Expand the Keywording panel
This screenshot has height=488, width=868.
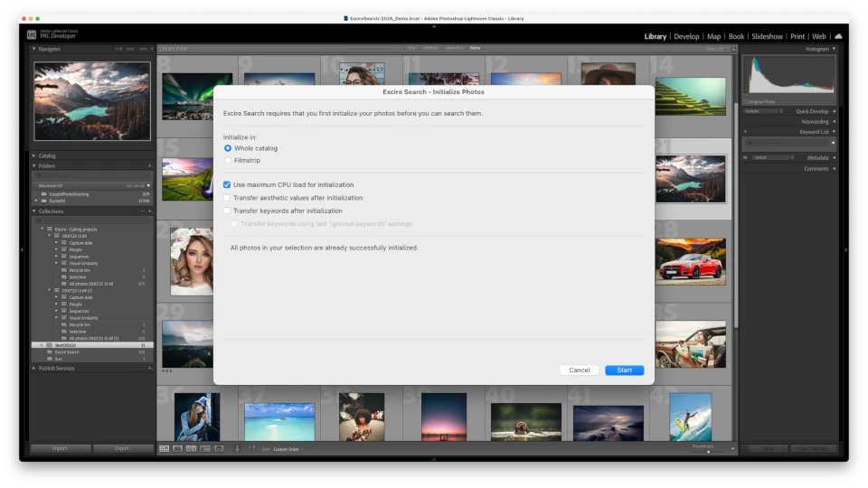pos(814,121)
